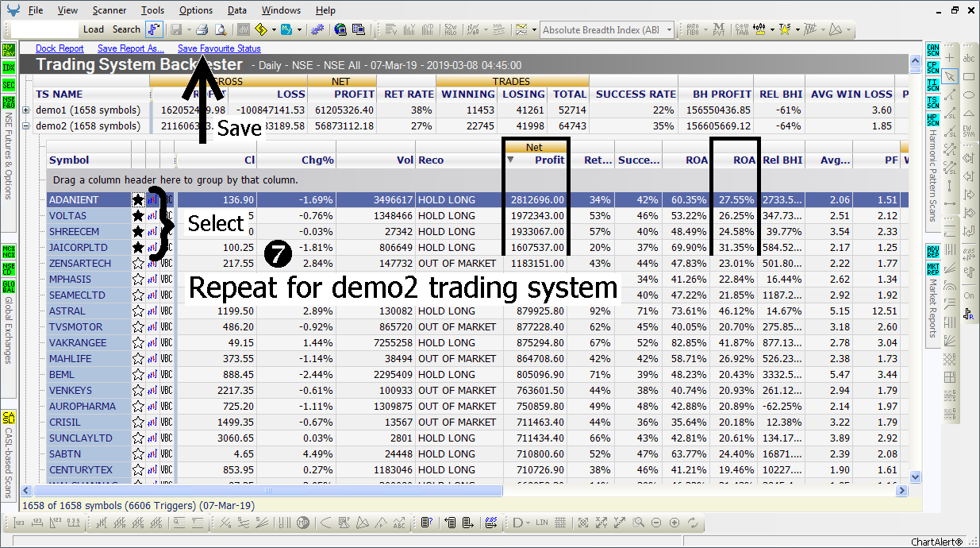Click the ABC wave label tool icon
Screen dimensions: 980x548
(399, 523)
